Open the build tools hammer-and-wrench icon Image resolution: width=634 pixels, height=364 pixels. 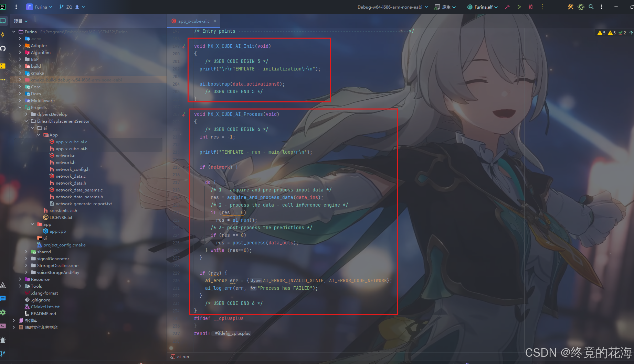coord(571,7)
